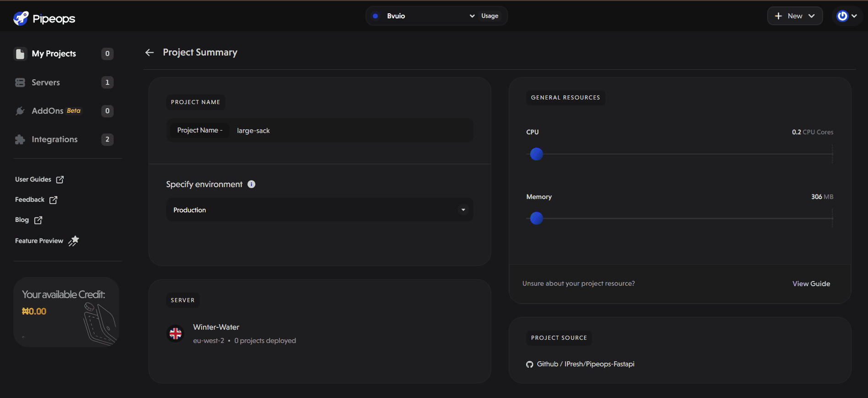Click the Servers count badge 1
The image size is (868, 398).
(x=107, y=83)
